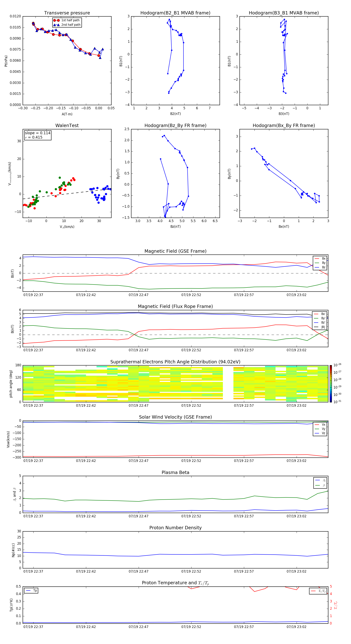Click '|B|' in the flux rope legend

[320, 327]
